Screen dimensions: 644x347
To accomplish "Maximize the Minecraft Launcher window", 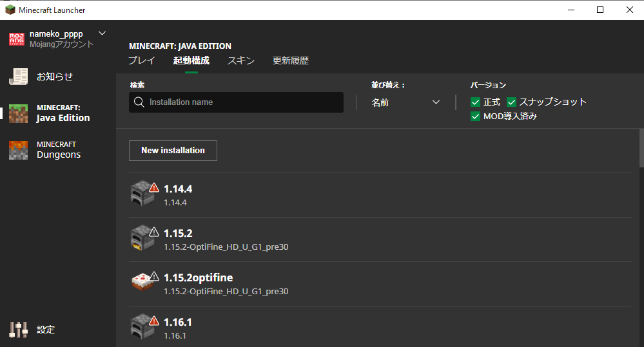I will [600, 10].
